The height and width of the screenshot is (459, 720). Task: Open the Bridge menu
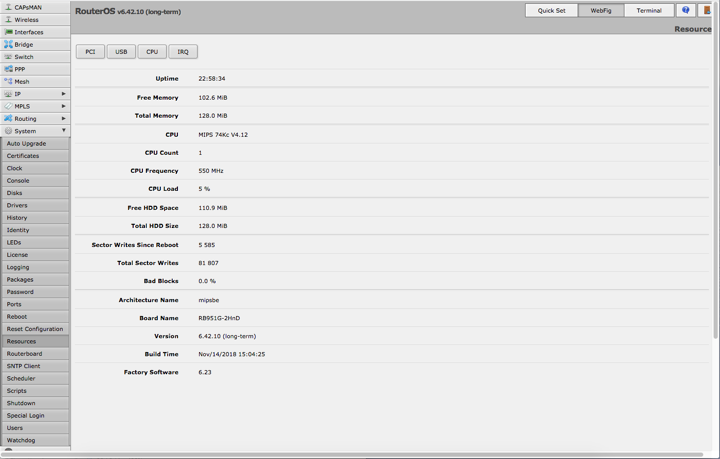click(x=35, y=45)
